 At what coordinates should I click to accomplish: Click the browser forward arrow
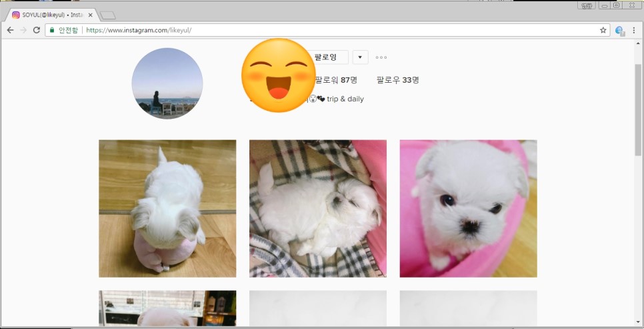[23, 30]
